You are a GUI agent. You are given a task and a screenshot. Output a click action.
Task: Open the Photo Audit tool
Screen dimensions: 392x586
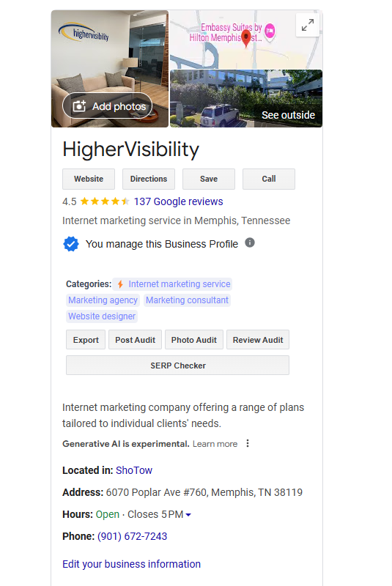tap(194, 340)
